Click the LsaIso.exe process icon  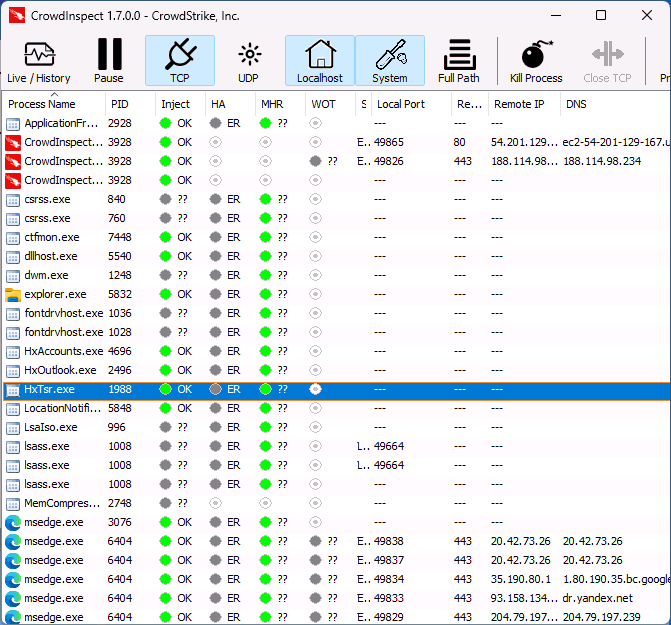(x=13, y=428)
